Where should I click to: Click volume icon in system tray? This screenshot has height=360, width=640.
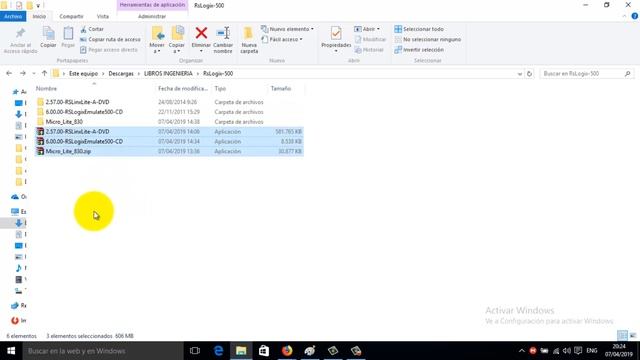click(x=567, y=351)
